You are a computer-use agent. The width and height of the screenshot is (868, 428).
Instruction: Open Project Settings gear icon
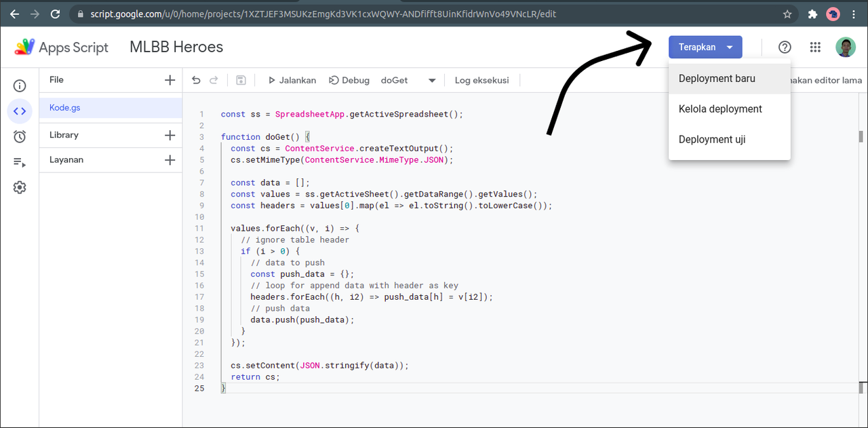point(20,187)
